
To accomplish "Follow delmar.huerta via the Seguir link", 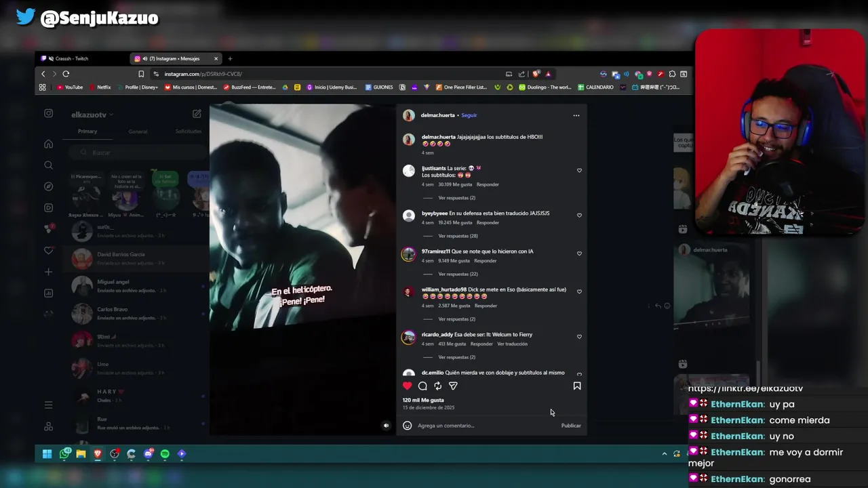I will pyautogui.click(x=469, y=115).
